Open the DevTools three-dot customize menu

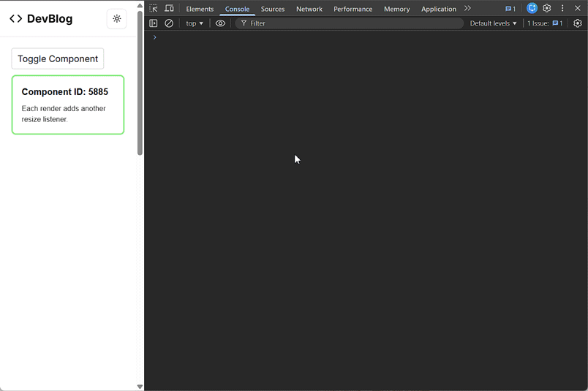(562, 9)
